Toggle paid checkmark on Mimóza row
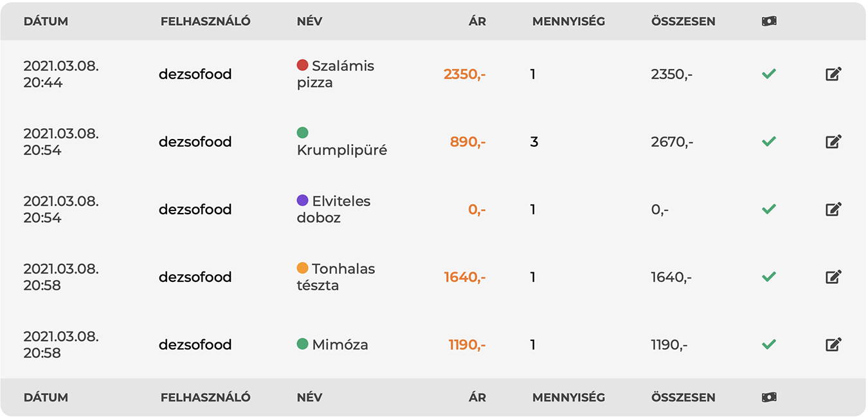Image resolution: width=868 pixels, height=417 pixels. pos(768,344)
